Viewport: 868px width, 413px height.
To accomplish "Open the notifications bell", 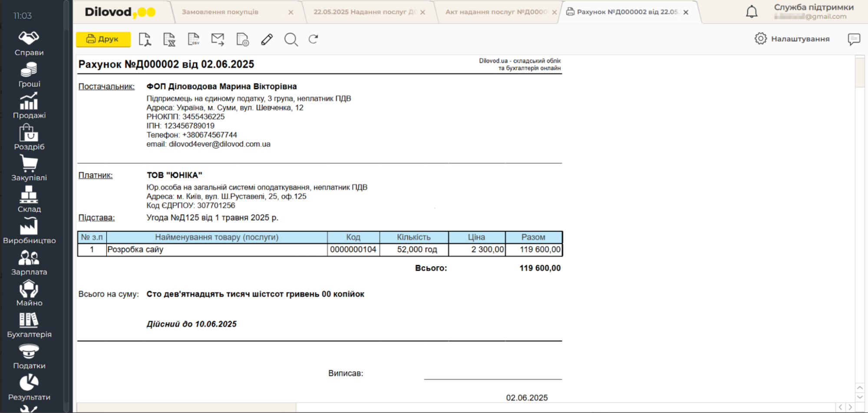I will (x=751, y=12).
